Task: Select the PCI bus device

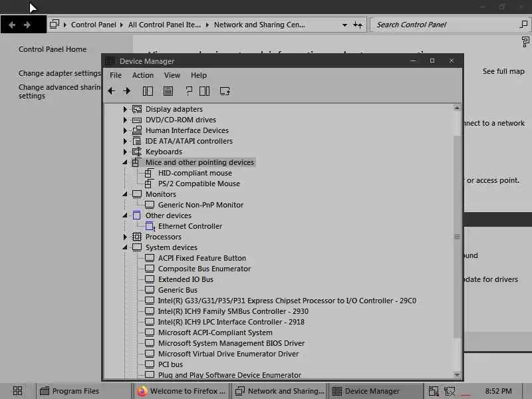Action: click(x=170, y=364)
